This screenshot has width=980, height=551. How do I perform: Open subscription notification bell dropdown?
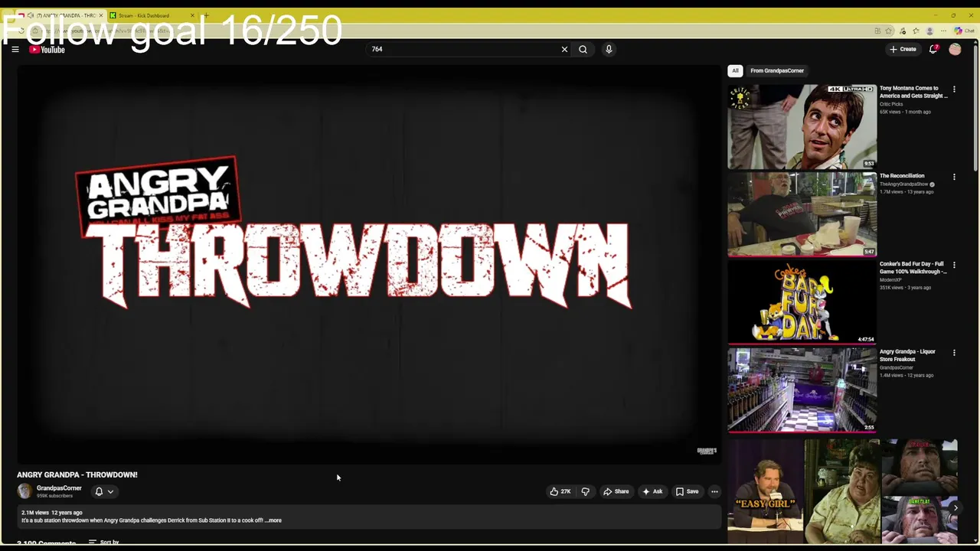click(104, 492)
